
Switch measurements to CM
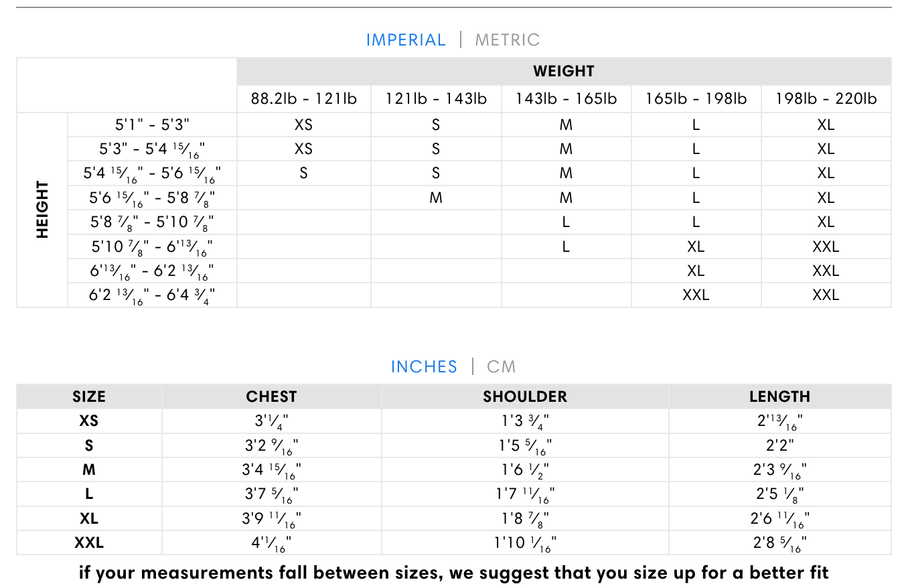(501, 367)
